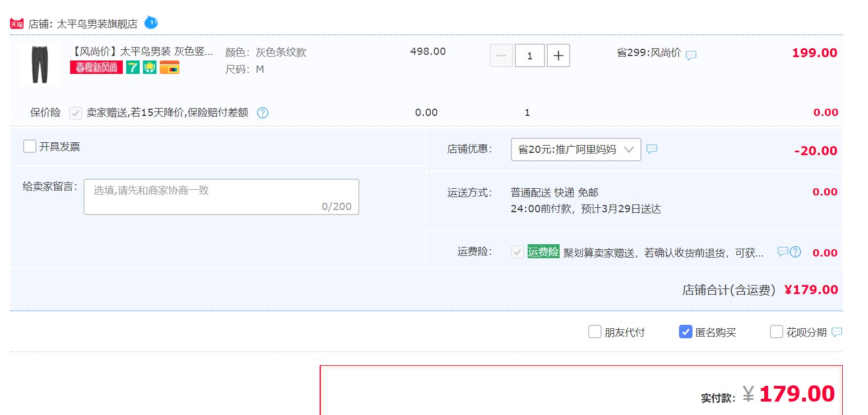Open help icon for 保价险 insurance
The image size is (868, 415).
[x=262, y=113]
